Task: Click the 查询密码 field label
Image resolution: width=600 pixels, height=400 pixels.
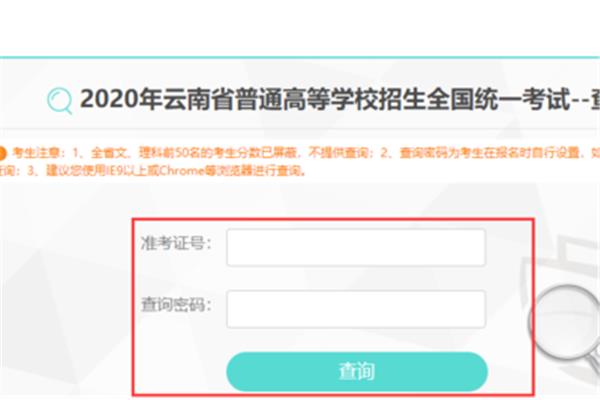Action: (176, 305)
